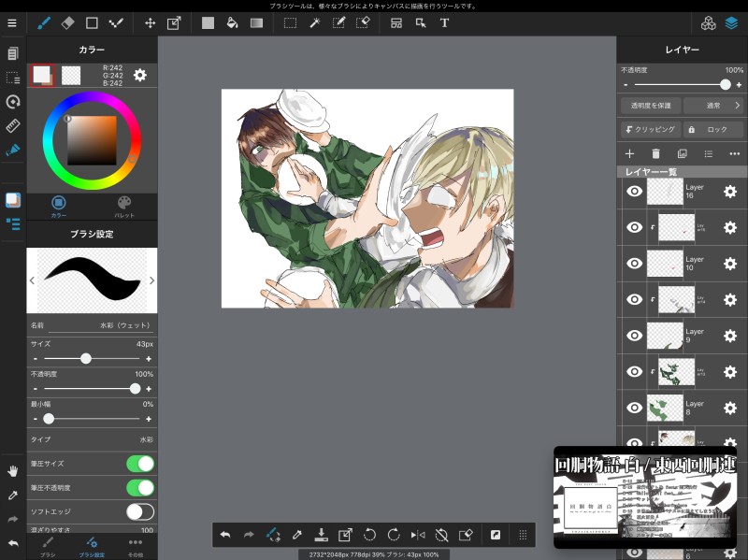The width and height of the screenshot is (748, 560).
Task: Select the rectangular selection tool
Action: click(290, 22)
